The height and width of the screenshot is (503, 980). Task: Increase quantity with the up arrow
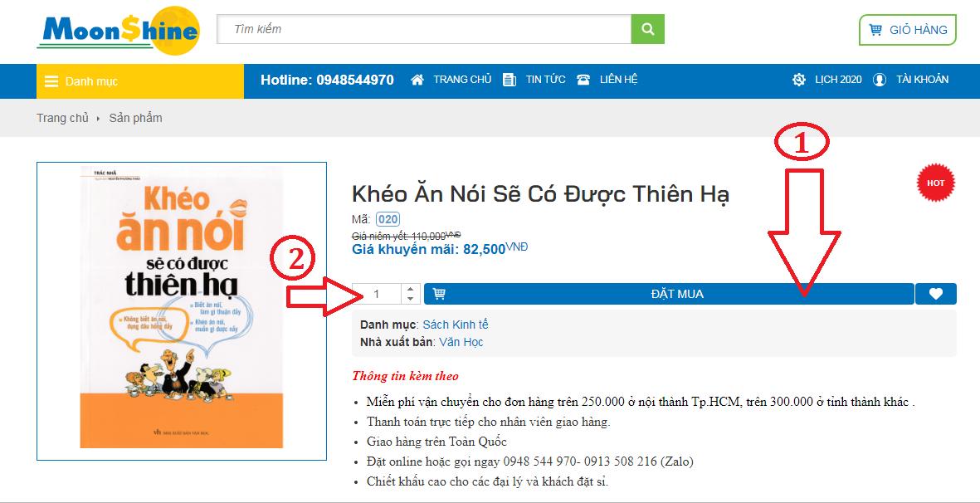click(x=410, y=289)
